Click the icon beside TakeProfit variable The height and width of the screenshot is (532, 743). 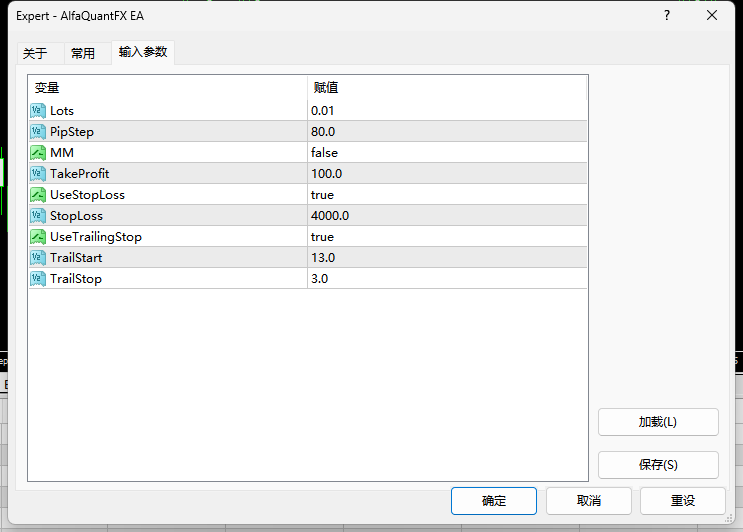click(x=38, y=174)
